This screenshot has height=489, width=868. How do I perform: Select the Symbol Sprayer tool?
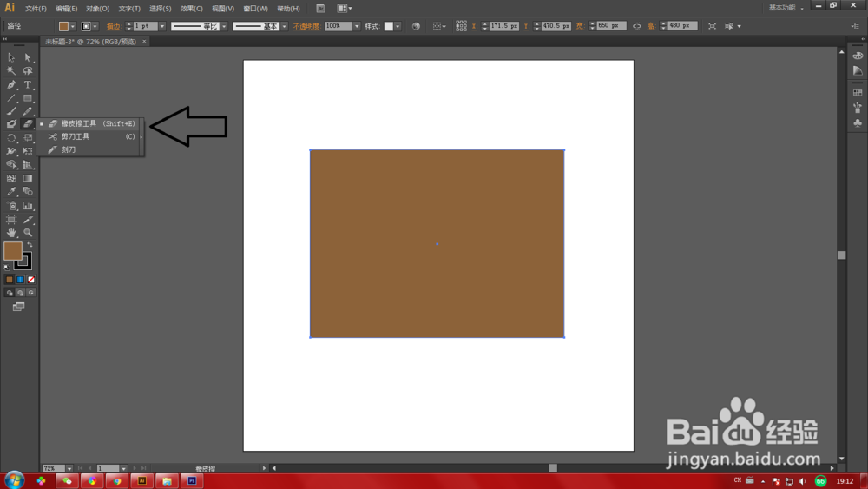pyautogui.click(x=11, y=206)
